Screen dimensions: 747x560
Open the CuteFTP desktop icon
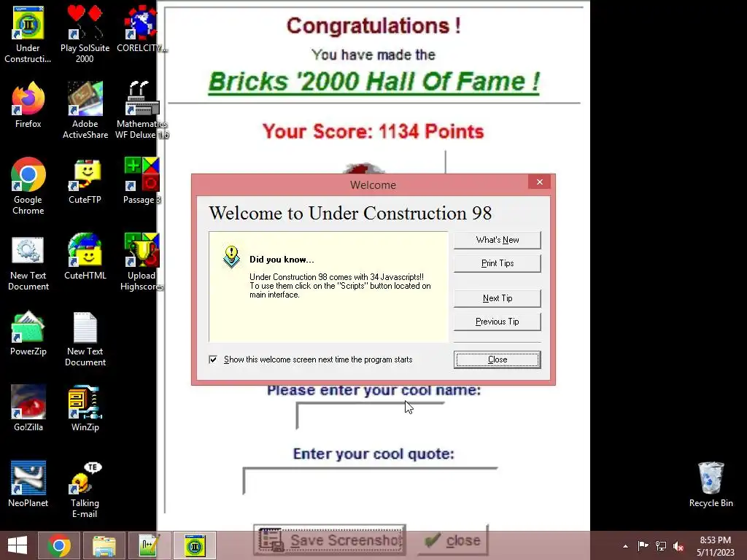85,181
